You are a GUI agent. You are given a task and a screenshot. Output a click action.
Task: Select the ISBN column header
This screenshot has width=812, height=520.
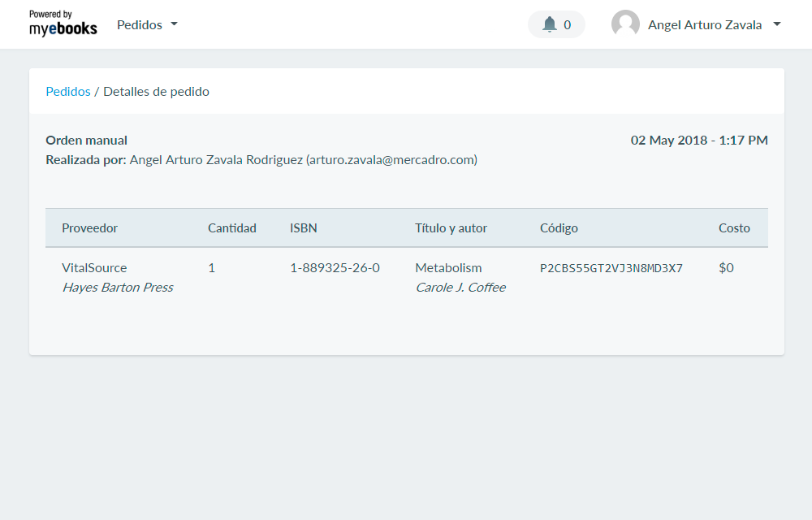[x=303, y=228]
